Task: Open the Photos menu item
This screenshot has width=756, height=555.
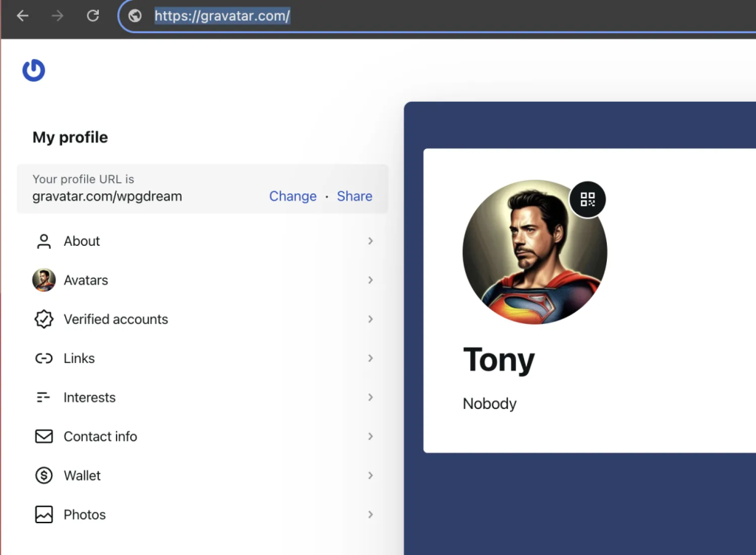Action: (202, 514)
